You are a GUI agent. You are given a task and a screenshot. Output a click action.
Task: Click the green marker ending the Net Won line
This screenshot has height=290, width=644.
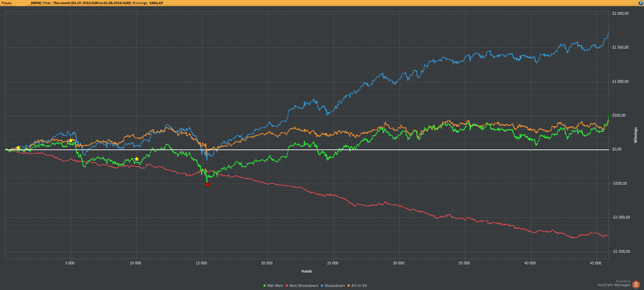pos(608,116)
